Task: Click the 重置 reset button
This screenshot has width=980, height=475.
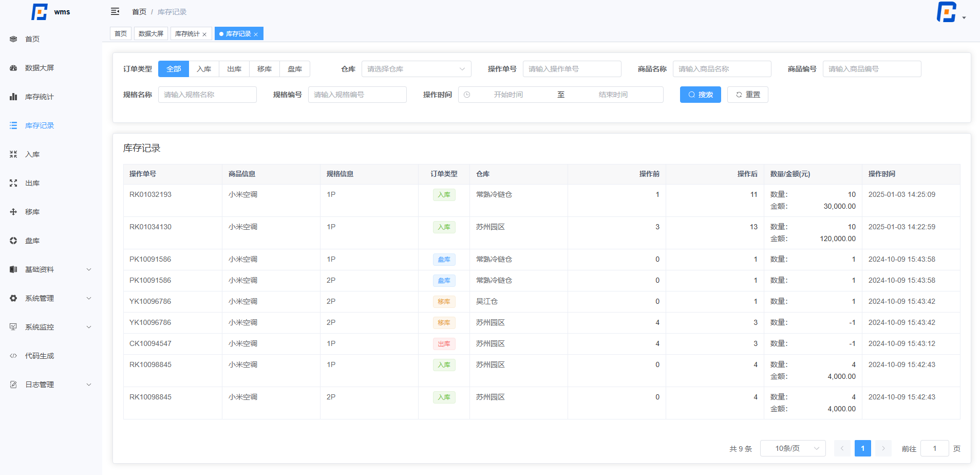Action: click(748, 95)
